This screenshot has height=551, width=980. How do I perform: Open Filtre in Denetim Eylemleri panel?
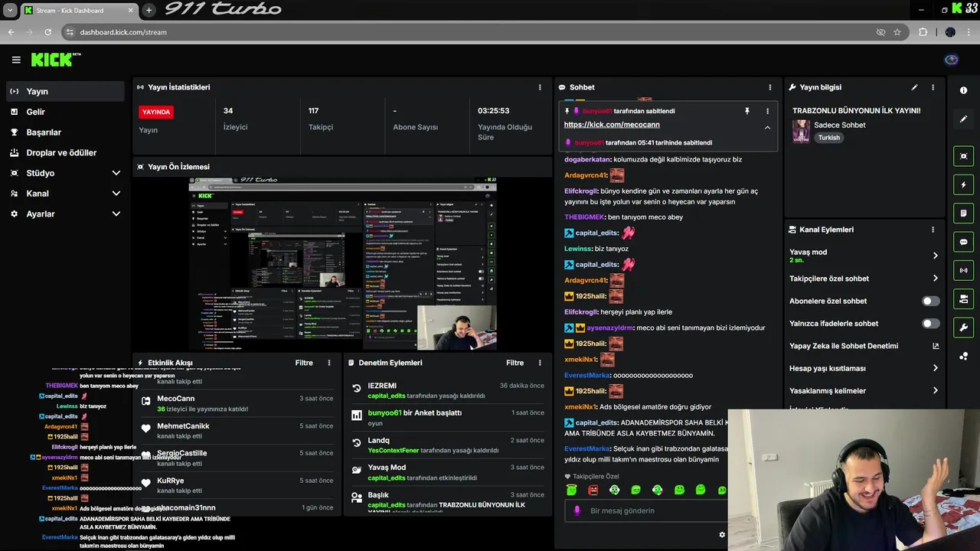click(x=514, y=363)
